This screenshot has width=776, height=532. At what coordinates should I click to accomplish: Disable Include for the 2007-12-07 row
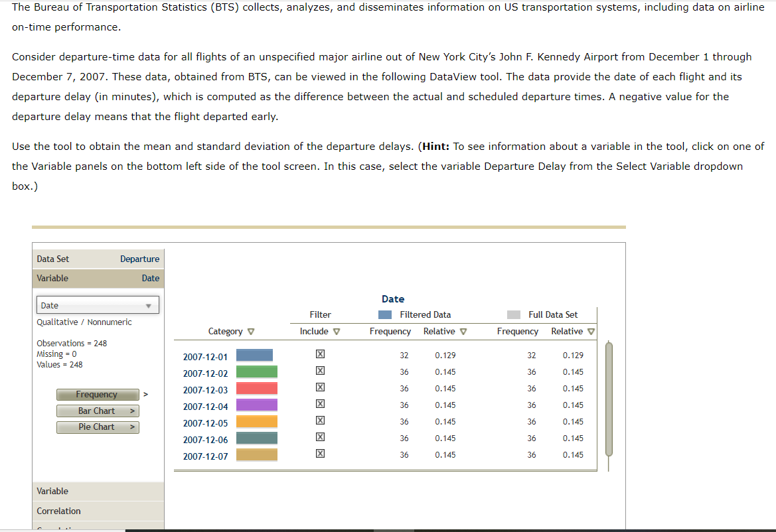pos(320,454)
